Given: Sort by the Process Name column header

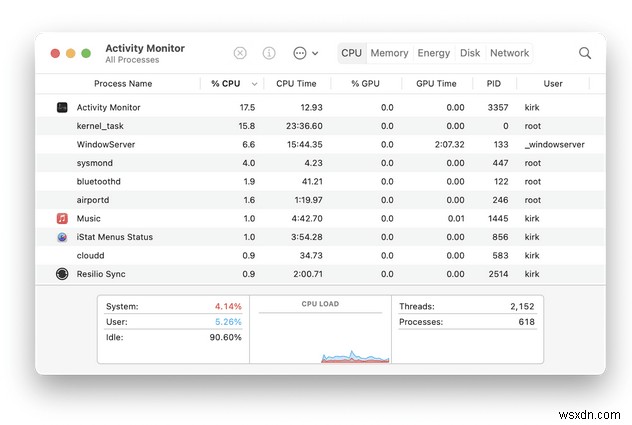Looking at the screenshot, I should (123, 84).
